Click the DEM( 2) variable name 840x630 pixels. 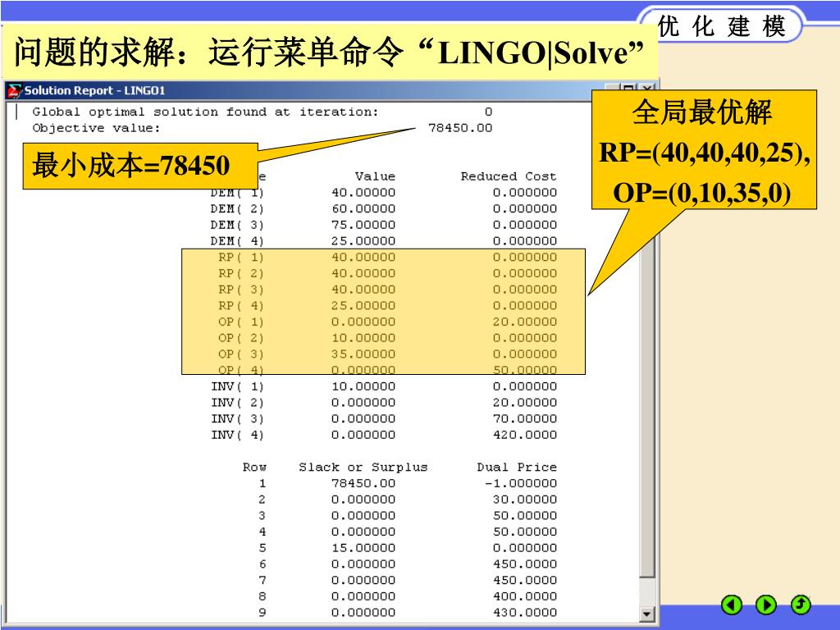237,209
